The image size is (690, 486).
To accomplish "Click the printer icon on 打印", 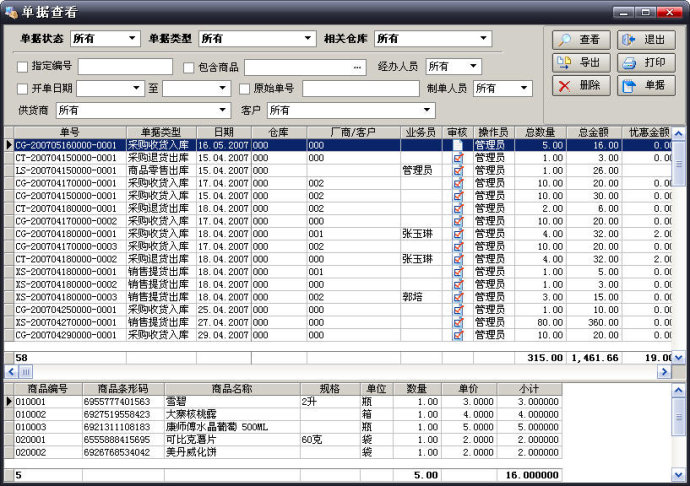I will click(x=629, y=63).
